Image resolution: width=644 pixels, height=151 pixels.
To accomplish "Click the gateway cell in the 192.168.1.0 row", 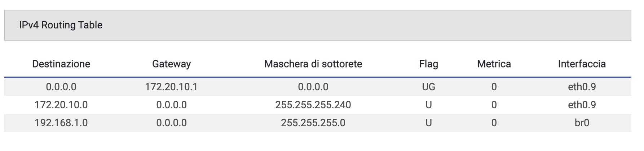I will pos(171,123).
